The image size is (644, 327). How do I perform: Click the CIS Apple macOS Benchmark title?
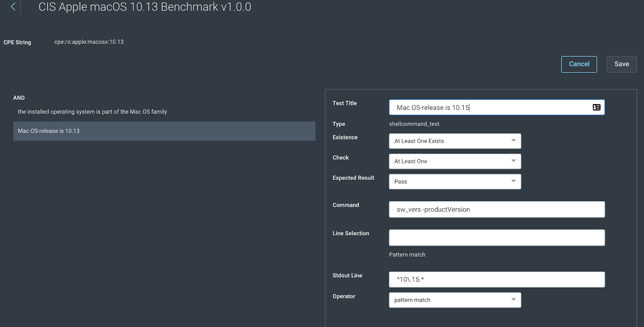click(x=144, y=7)
